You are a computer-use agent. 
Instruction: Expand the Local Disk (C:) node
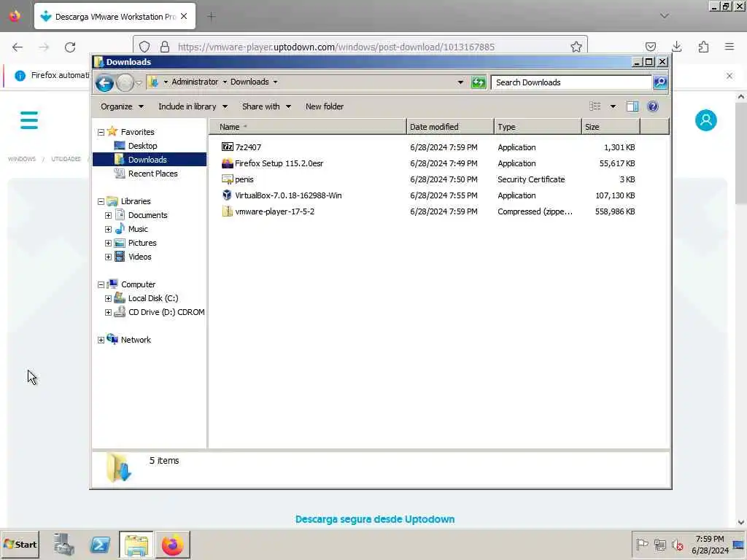coord(108,298)
